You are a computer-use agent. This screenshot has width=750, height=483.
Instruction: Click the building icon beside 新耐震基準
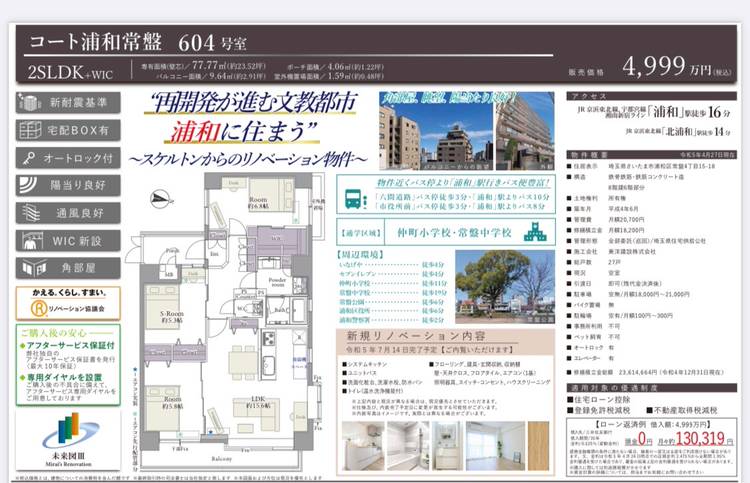pyautogui.click(x=30, y=102)
